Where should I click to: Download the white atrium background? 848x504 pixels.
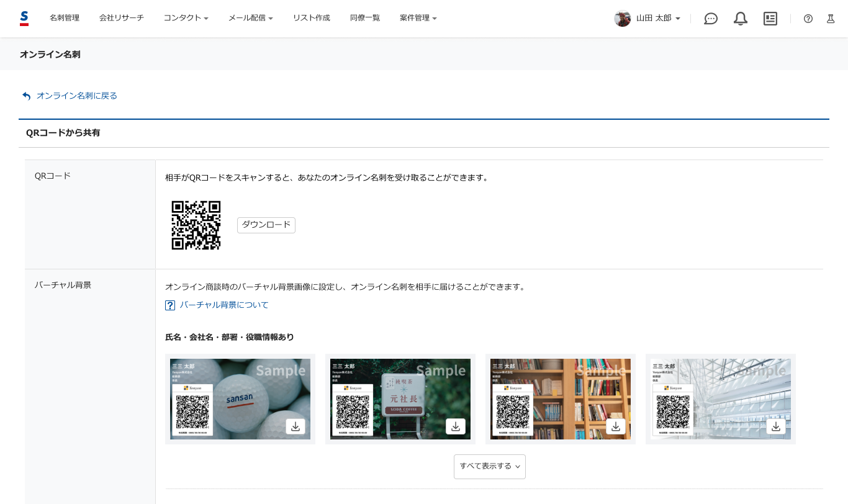(x=776, y=426)
